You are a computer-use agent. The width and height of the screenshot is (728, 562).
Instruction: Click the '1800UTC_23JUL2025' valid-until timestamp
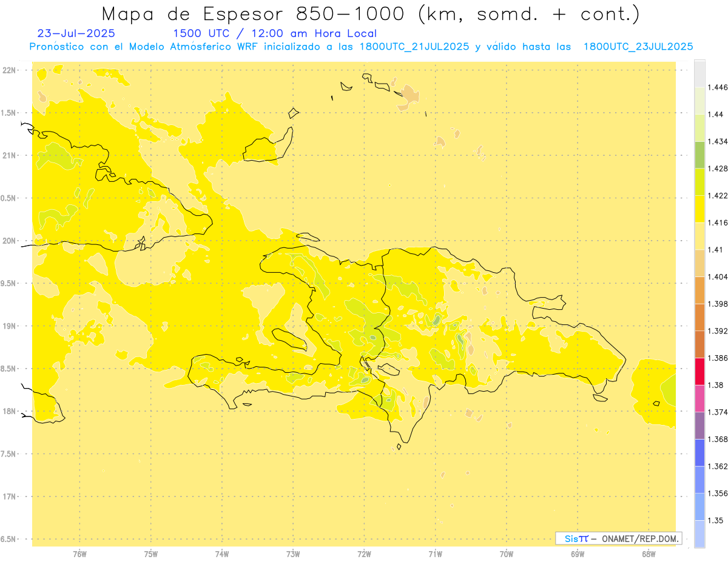pyautogui.click(x=638, y=47)
